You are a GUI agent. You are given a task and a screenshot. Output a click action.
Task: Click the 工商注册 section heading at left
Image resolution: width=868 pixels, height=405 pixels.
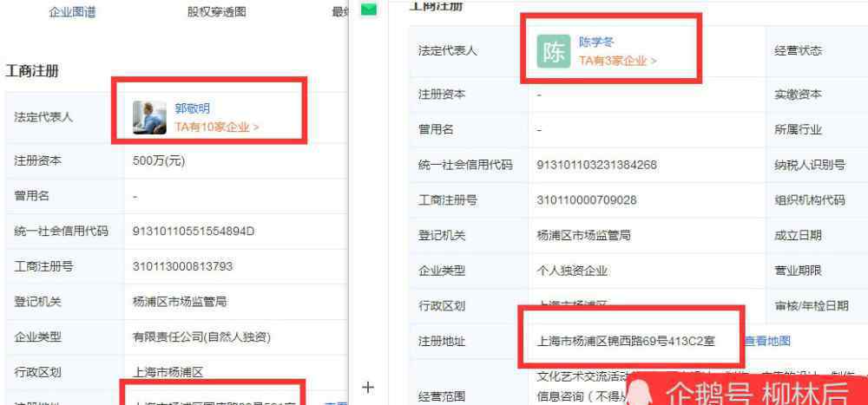(32, 71)
